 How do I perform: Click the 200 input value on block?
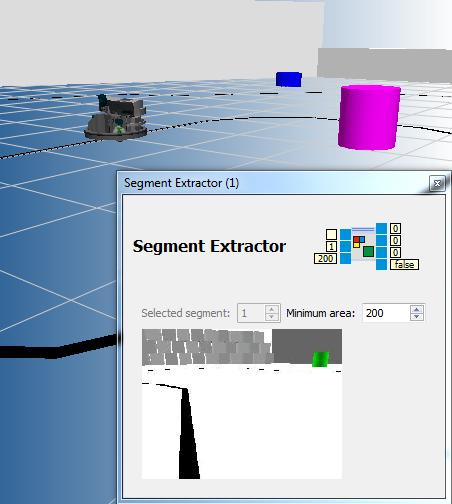pyautogui.click(x=325, y=259)
